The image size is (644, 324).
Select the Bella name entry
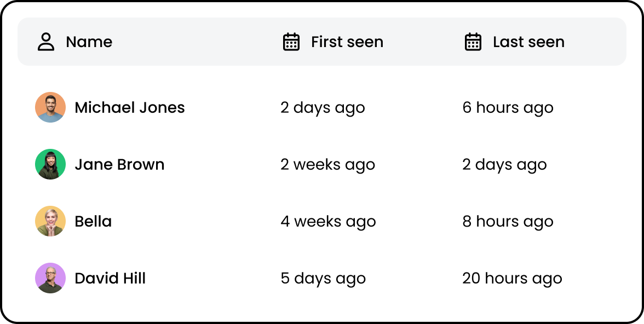point(93,221)
